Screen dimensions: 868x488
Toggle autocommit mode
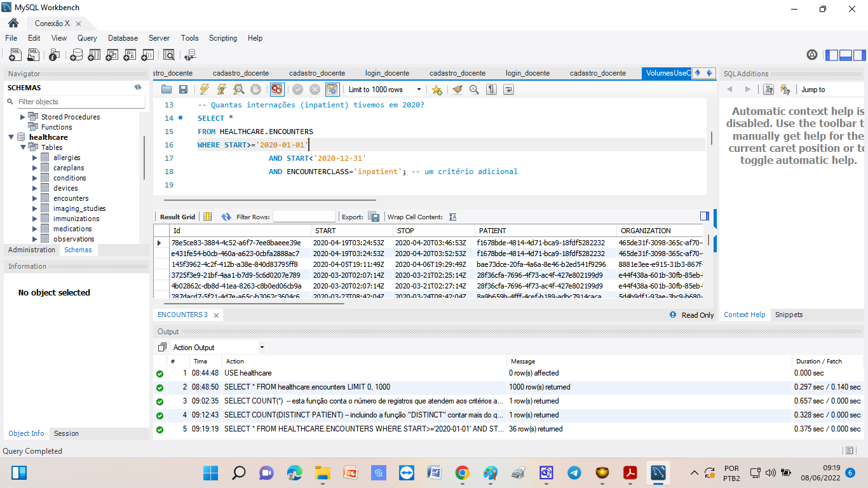[332, 90]
